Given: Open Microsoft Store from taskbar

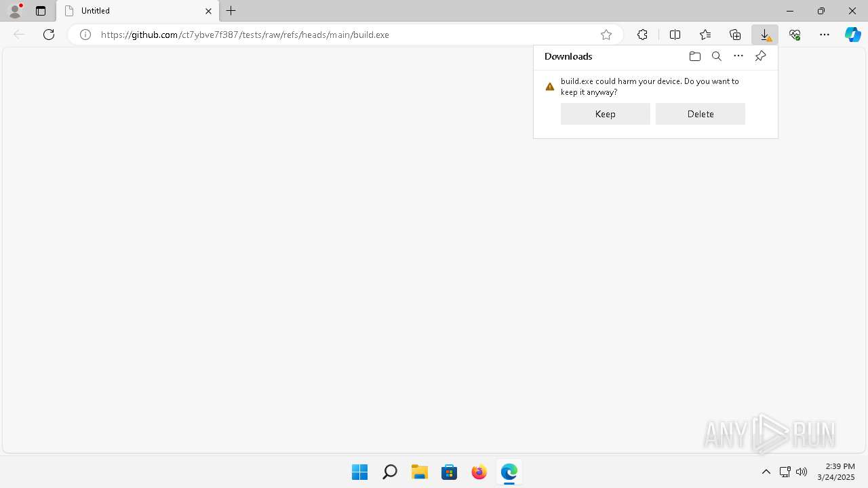Looking at the screenshot, I should 450,472.
